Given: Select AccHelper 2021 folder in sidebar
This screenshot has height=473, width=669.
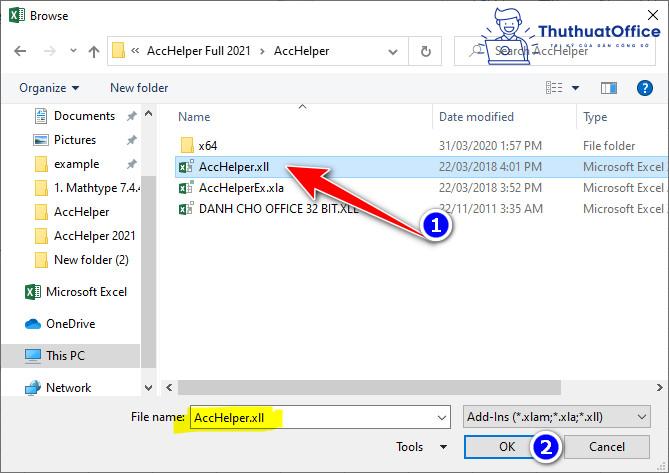Looking at the screenshot, I should coord(94,236).
